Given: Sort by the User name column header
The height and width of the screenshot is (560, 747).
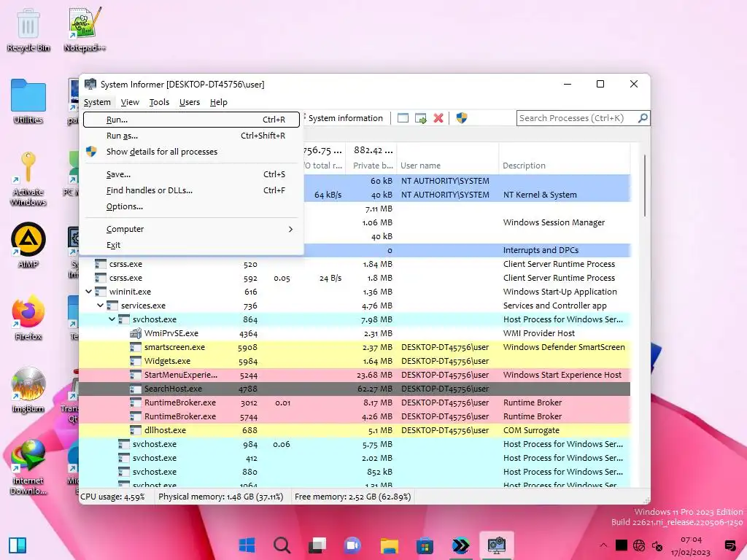Looking at the screenshot, I should (447, 166).
